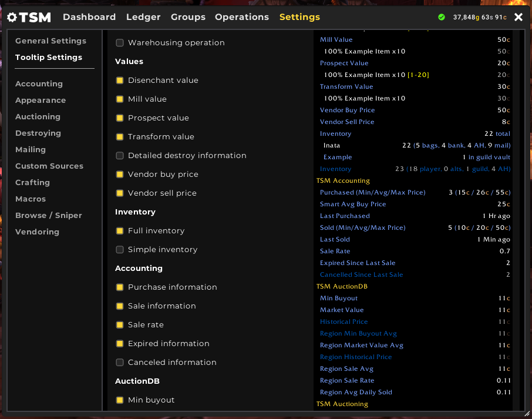
Task: Click the green status checkmark icon
Action: coord(442,17)
